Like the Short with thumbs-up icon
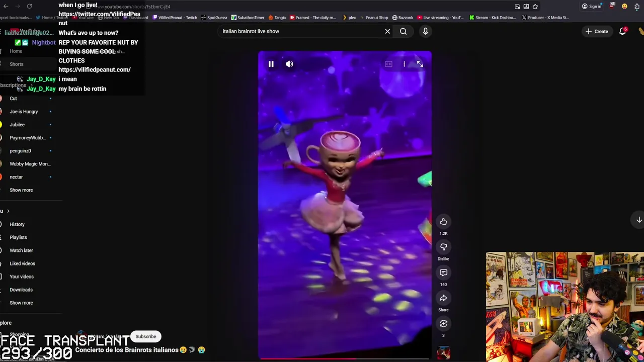This screenshot has height=362, width=644. click(443, 221)
